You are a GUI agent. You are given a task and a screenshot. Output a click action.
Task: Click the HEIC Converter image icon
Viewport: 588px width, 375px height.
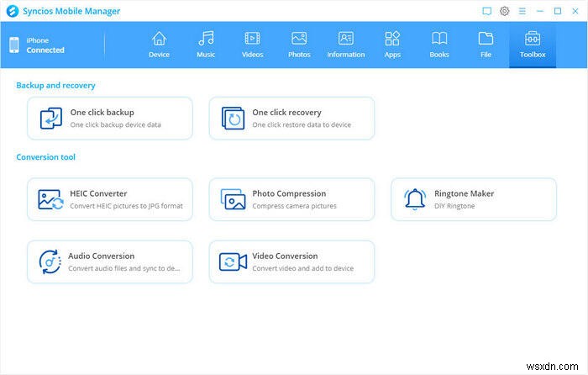pyautogui.click(x=50, y=199)
